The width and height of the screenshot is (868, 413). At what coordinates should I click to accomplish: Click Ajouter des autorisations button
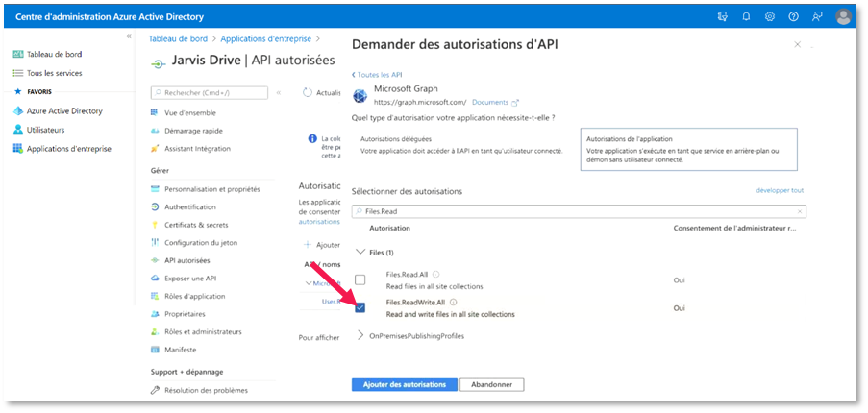pos(404,384)
